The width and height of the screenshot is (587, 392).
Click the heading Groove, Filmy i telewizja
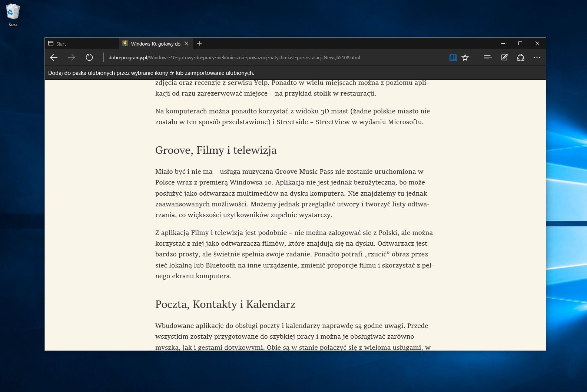pos(216,150)
